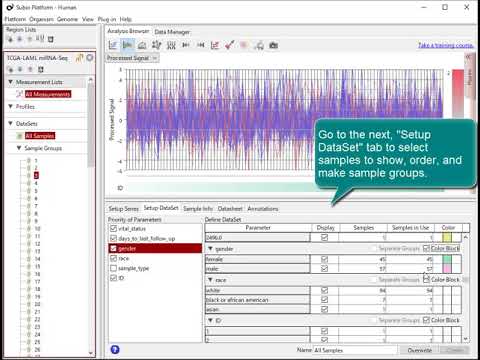
Task: Click the outward-arrows expand icon in toolbar
Action: 201,45
